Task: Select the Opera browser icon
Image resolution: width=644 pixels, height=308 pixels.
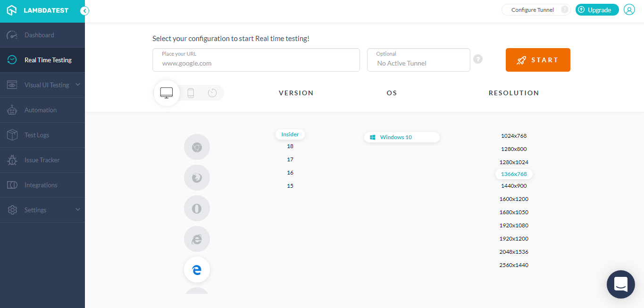Action: pyautogui.click(x=197, y=208)
